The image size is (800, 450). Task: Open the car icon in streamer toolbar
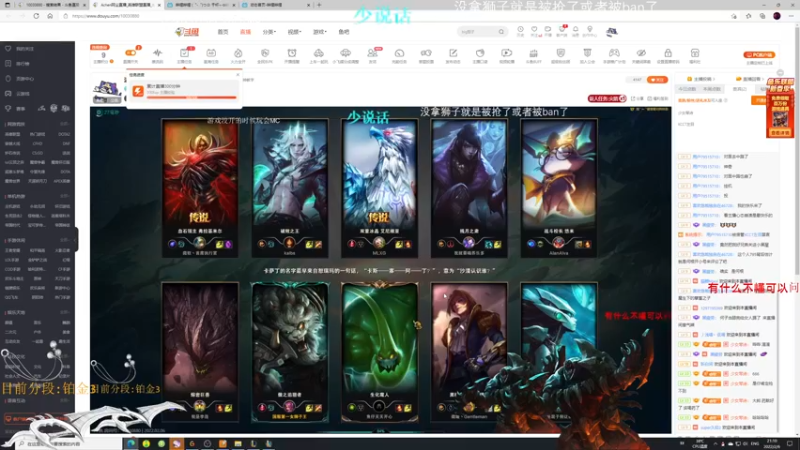click(318, 53)
